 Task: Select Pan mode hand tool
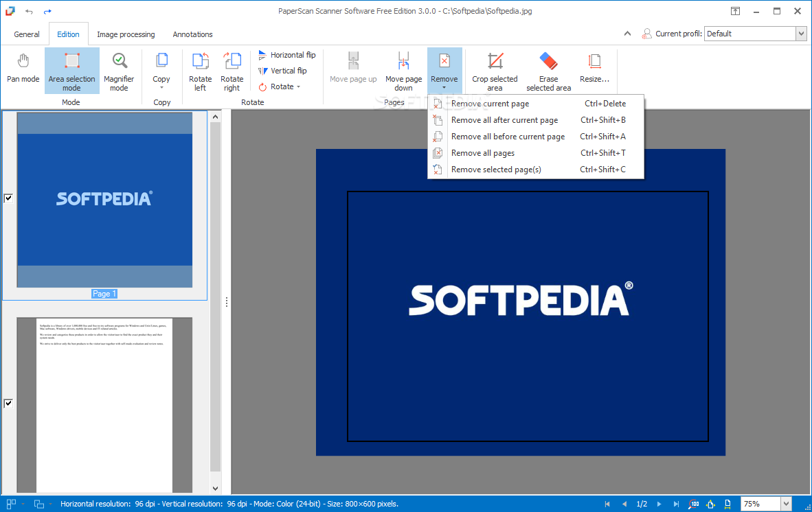(23, 69)
